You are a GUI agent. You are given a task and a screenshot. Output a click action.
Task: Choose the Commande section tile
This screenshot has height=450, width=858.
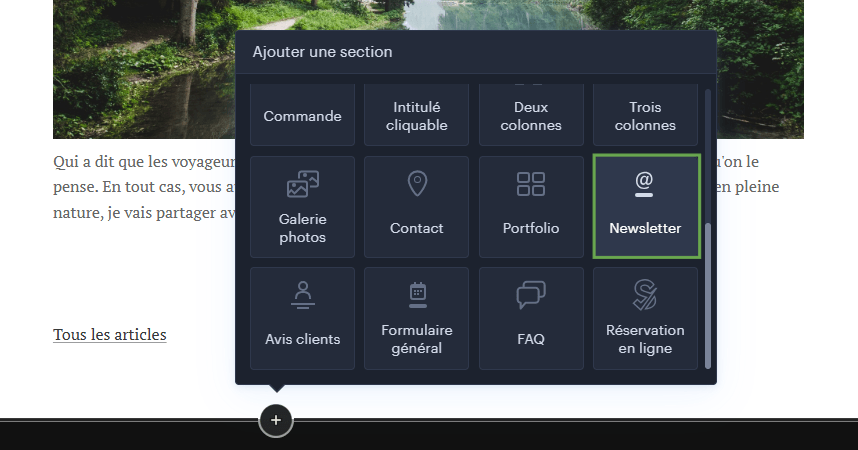pos(303,115)
